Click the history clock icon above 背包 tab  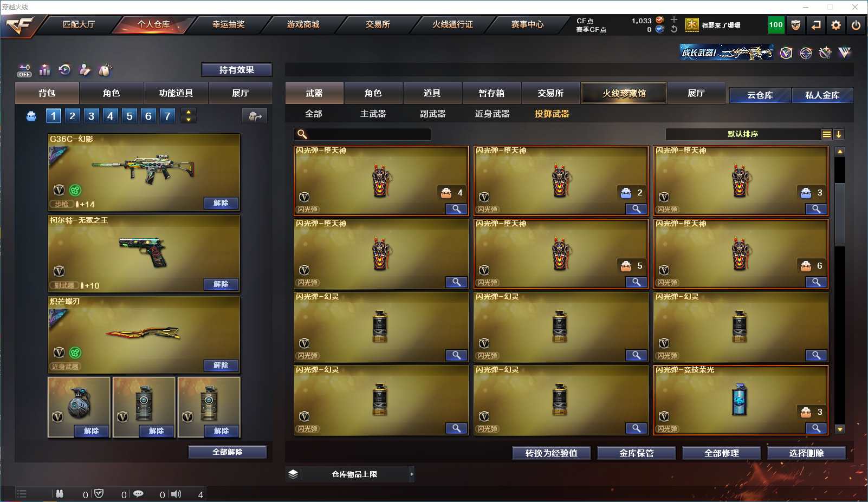64,70
